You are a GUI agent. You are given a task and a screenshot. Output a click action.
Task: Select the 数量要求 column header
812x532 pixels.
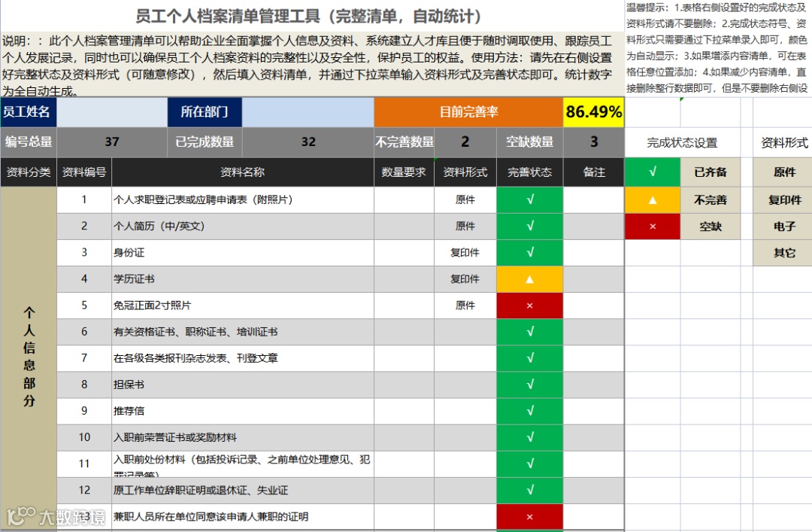pyautogui.click(x=404, y=172)
